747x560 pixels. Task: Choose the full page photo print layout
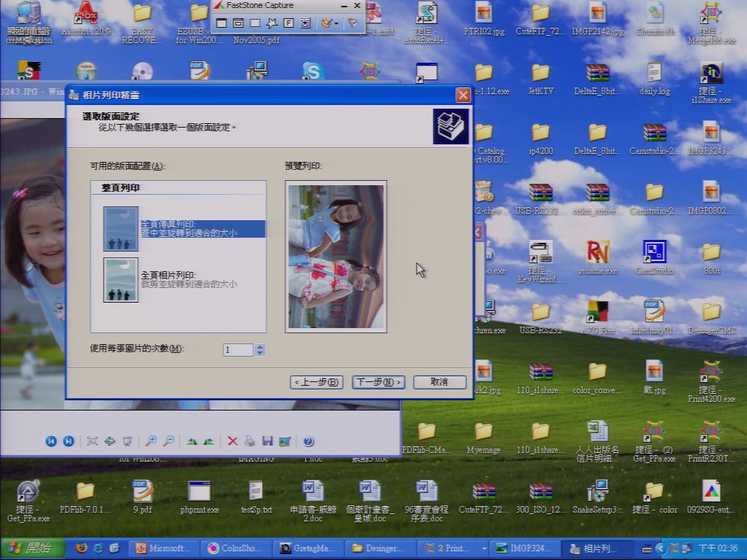tap(184, 280)
